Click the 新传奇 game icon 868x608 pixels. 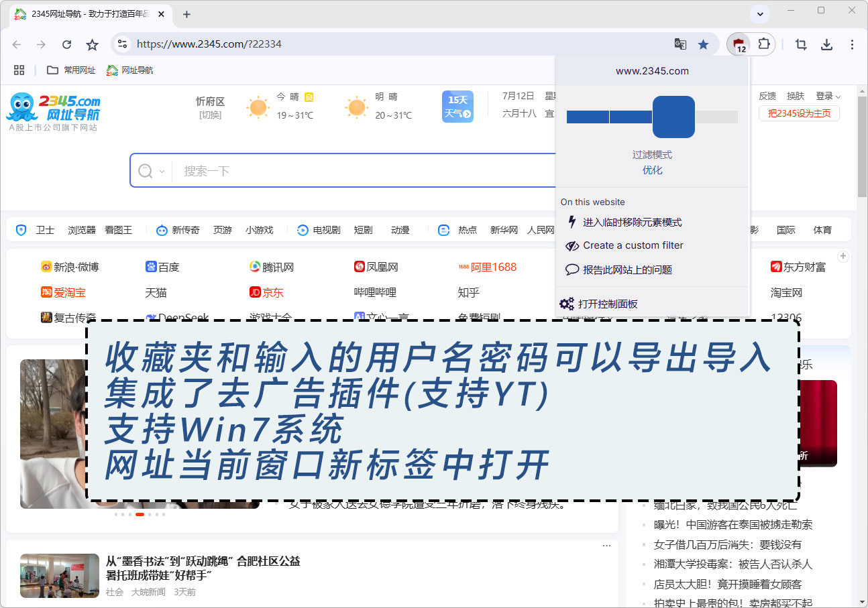(x=162, y=230)
